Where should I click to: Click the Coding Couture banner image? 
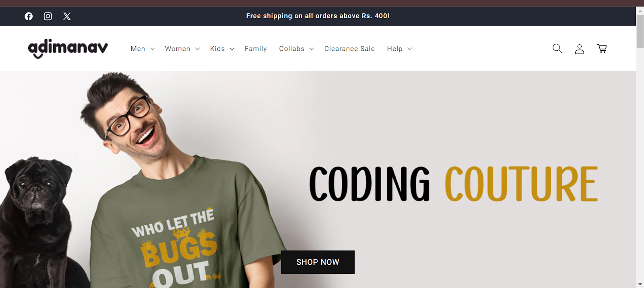pyautogui.click(x=318, y=180)
